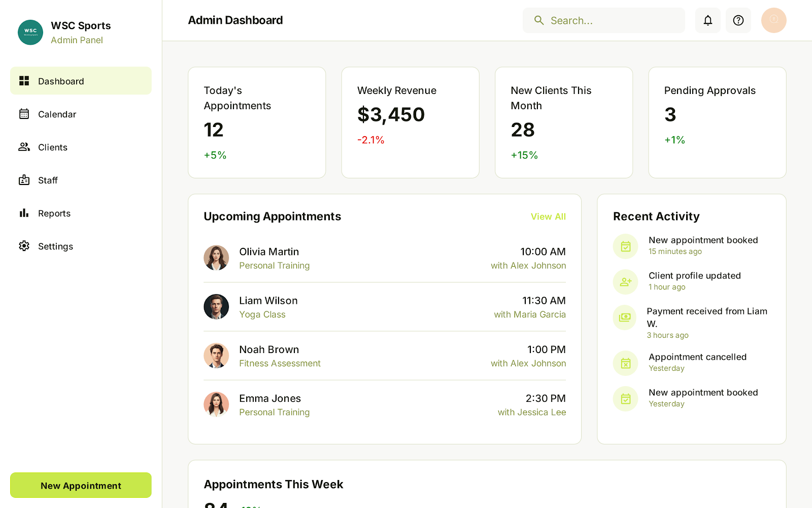Image resolution: width=812 pixels, height=508 pixels.
Task: Click View All upcoming appointments link
Action: pyautogui.click(x=548, y=216)
